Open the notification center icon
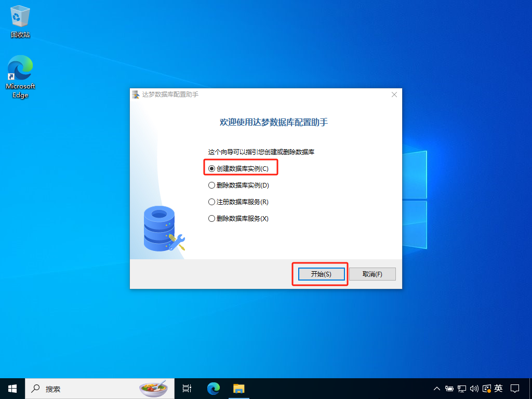532x399 pixels. click(515, 389)
